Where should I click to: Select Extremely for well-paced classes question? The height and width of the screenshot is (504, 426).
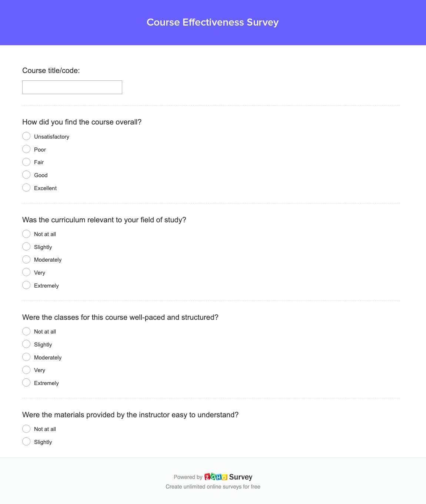pos(26,382)
